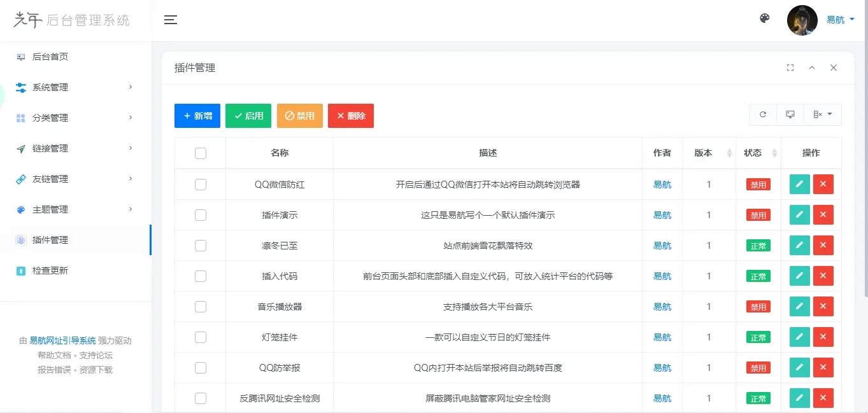The height and width of the screenshot is (413, 868).
Task: Check the row checkbox for 插件演示
Action: click(201, 214)
